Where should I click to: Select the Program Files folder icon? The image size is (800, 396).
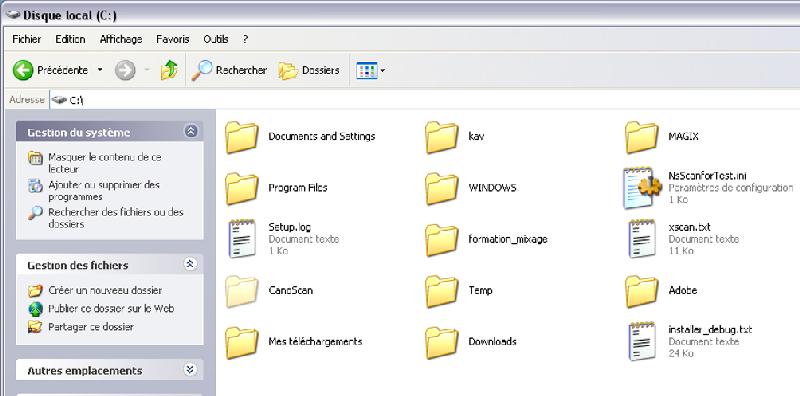242,188
